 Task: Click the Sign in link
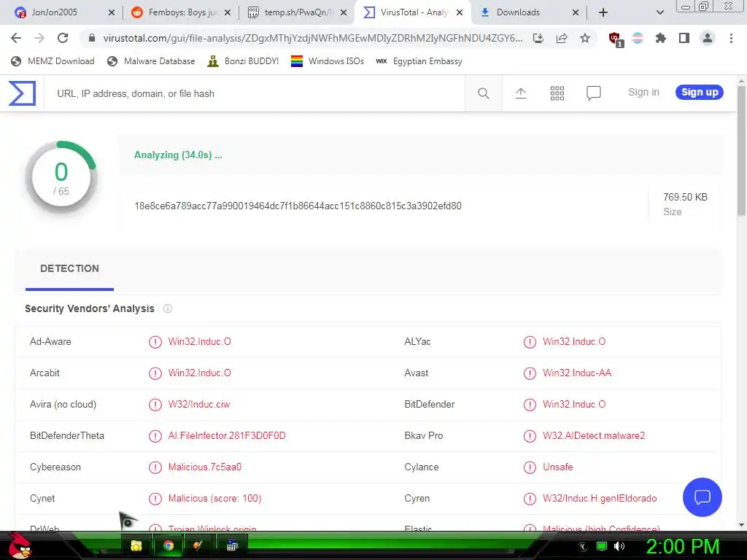pyautogui.click(x=643, y=93)
